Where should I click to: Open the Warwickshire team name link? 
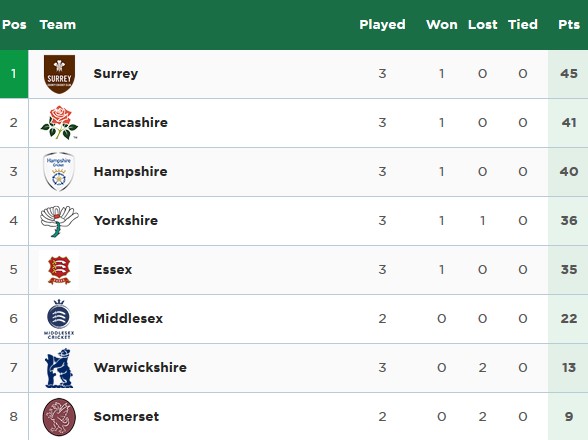point(140,368)
